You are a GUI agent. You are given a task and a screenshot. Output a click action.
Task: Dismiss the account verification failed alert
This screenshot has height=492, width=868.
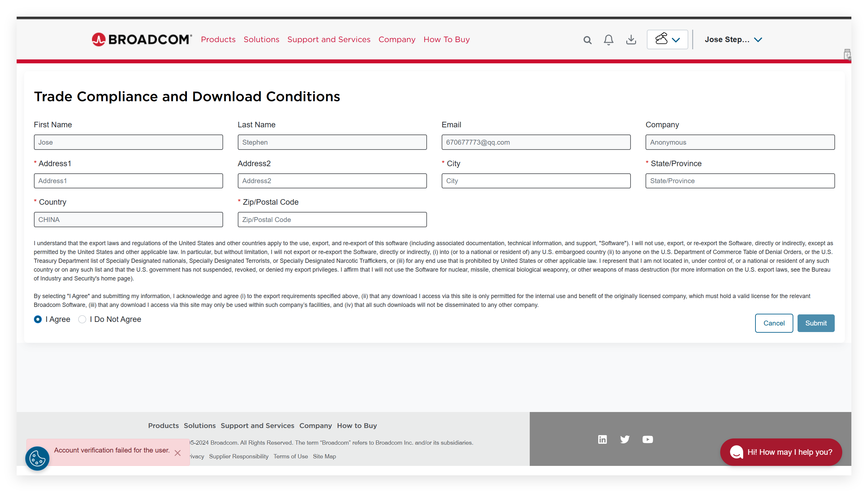click(x=177, y=453)
